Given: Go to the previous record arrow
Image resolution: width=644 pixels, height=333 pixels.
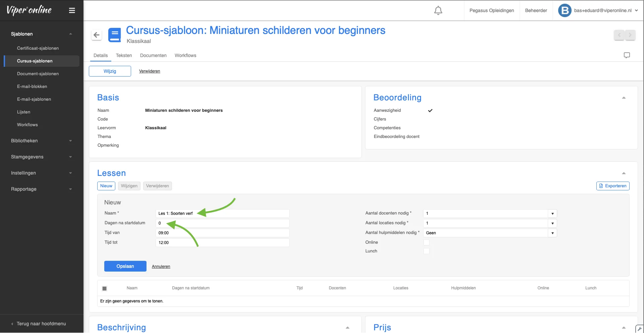Looking at the screenshot, I should coord(619,35).
